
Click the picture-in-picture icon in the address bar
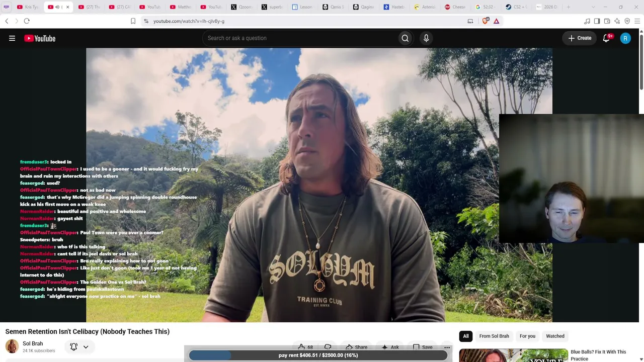(x=470, y=21)
